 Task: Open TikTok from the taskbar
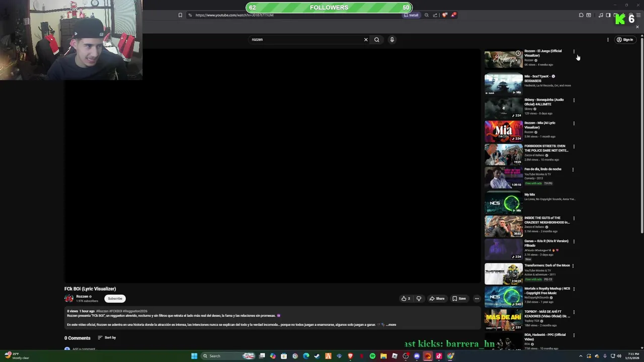[439, 356]
